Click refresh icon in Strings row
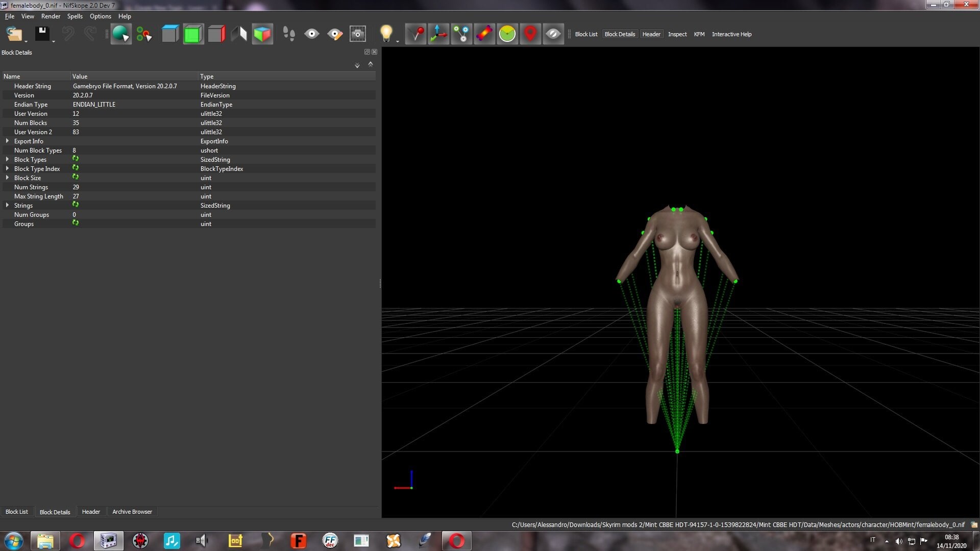 (76, 205)
